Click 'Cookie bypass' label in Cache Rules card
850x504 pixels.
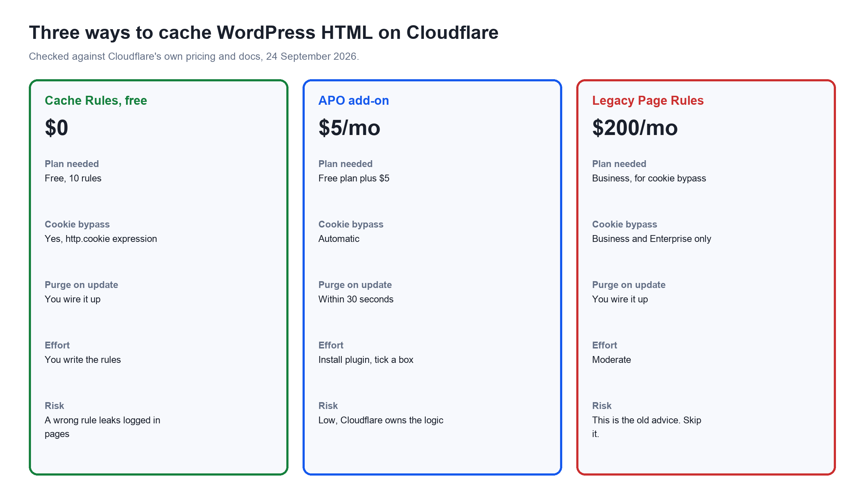coord(77,224)
